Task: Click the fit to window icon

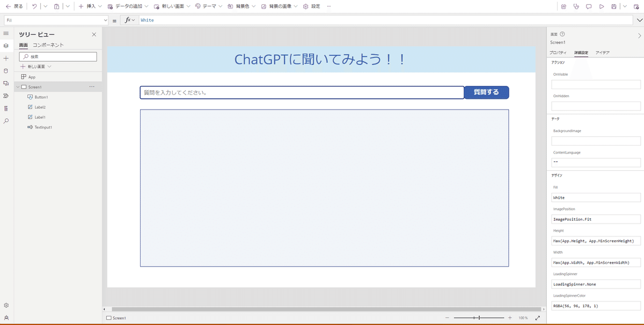Action: pos(538,318)
